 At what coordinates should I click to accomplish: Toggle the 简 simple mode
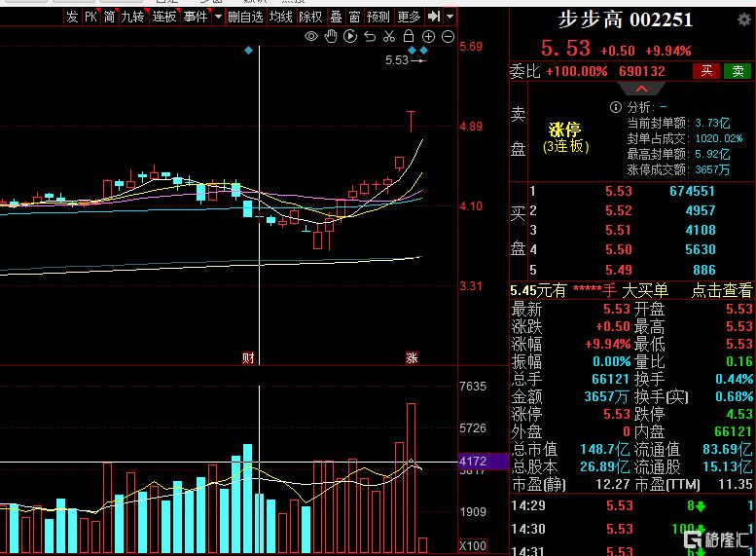click(x=109, y=17)
